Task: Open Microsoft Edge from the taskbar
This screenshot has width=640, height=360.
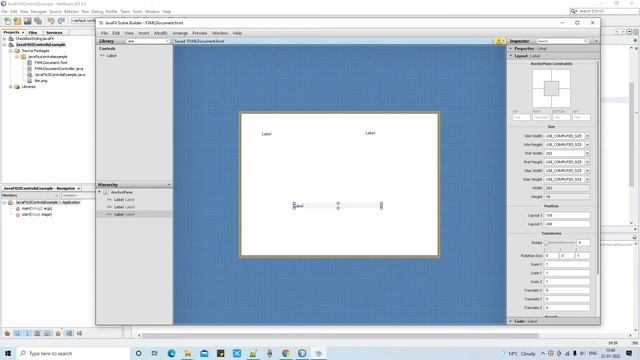Action: pos(171,353)
